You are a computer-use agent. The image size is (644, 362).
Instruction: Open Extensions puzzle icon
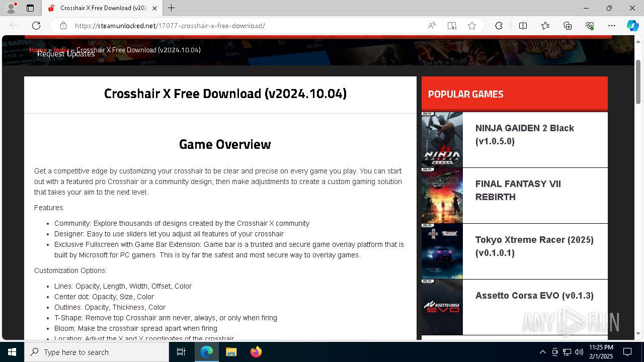click(x=499, y=26)
